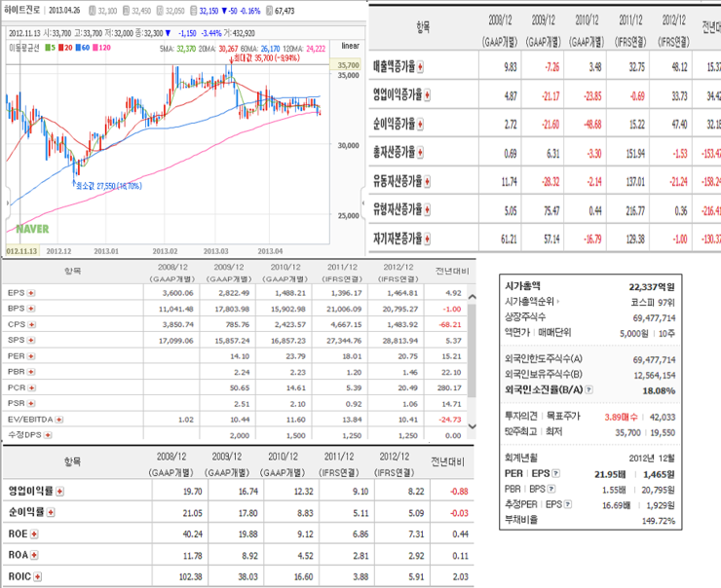Toggle the 20-day moving average legend
This screenshot has width=721, height=588.
pos(65,48)
